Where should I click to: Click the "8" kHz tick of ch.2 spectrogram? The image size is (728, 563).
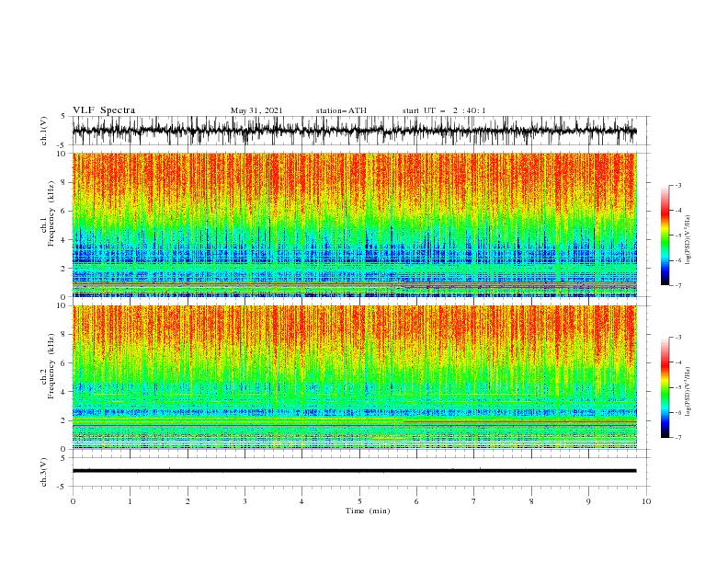[x=64, y=334]
